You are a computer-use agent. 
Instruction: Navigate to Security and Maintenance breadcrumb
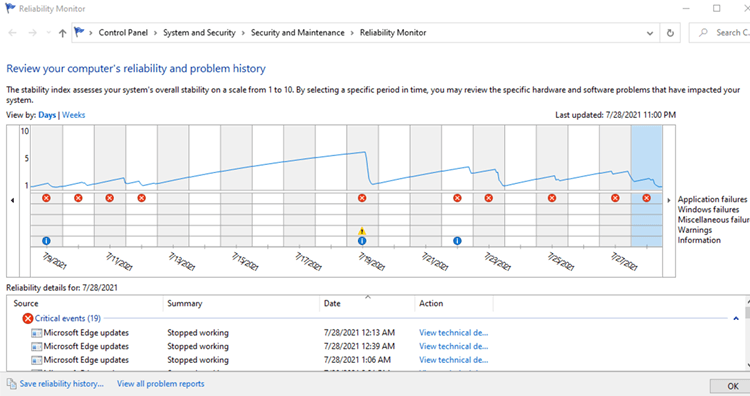click(x=298, y=33)
